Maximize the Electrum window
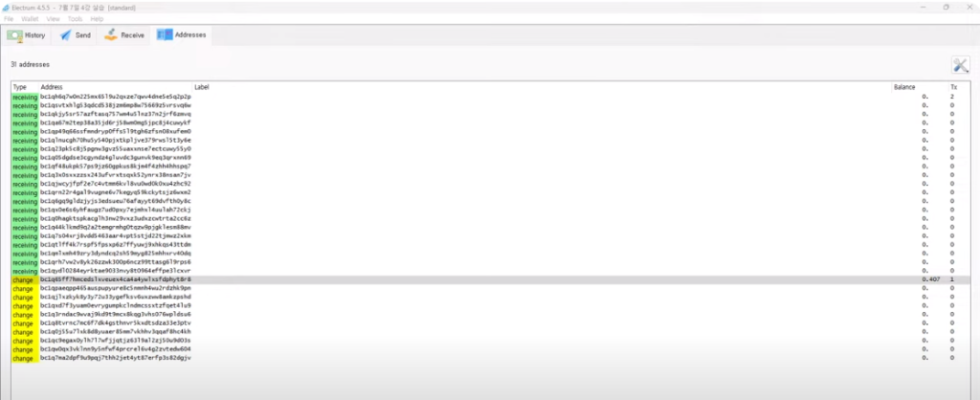Screen dimensions: 980x400 [946, 7]
